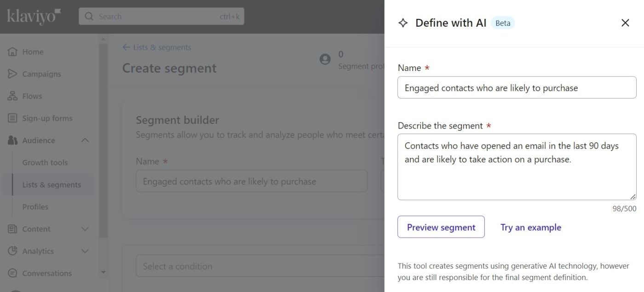644x292 pixels.
Task: Expand the Analytics menu chevron
Action: 85,251
